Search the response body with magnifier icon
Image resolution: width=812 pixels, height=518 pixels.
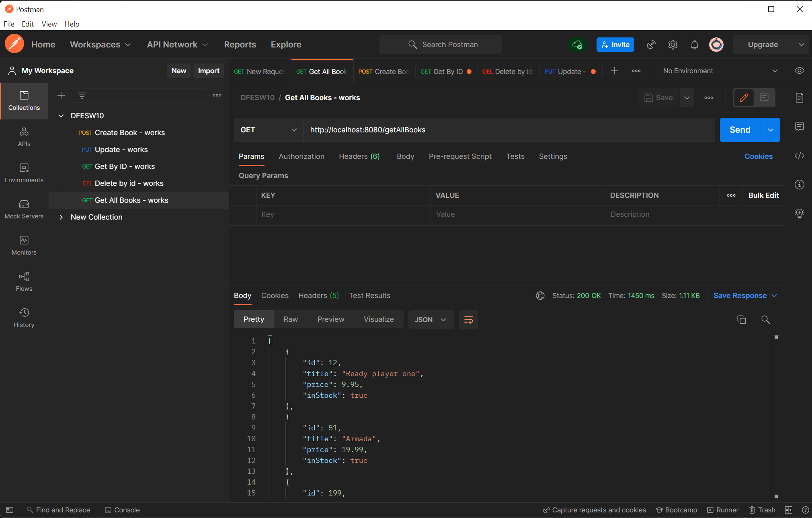(x=765, y=320)
